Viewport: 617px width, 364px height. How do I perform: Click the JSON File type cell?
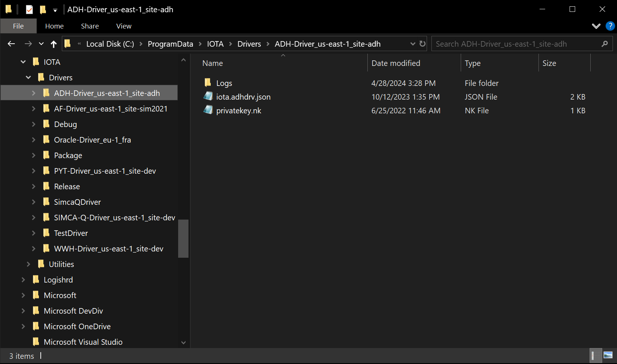[481, 97]
